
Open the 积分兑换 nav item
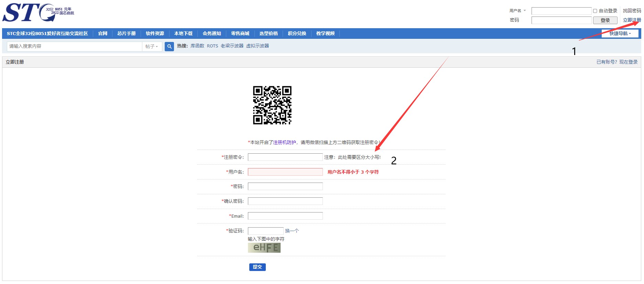[x=297, y=33]
